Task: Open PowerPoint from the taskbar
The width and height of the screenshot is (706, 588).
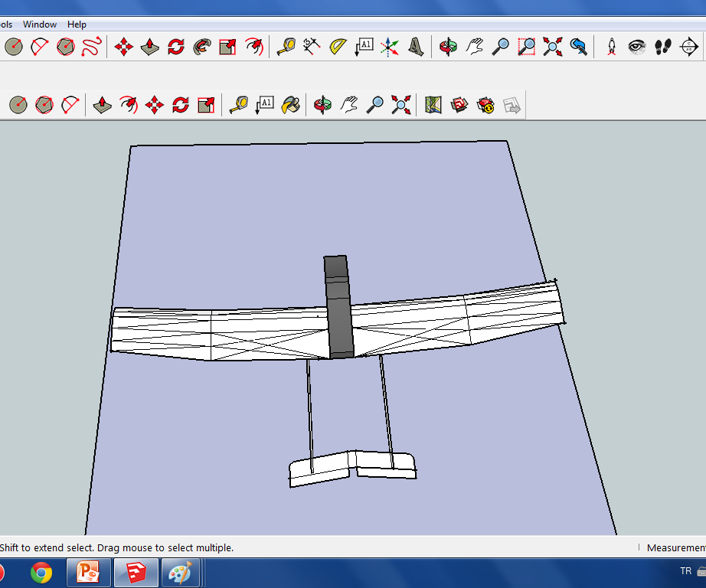Action: tap(89, 572)
